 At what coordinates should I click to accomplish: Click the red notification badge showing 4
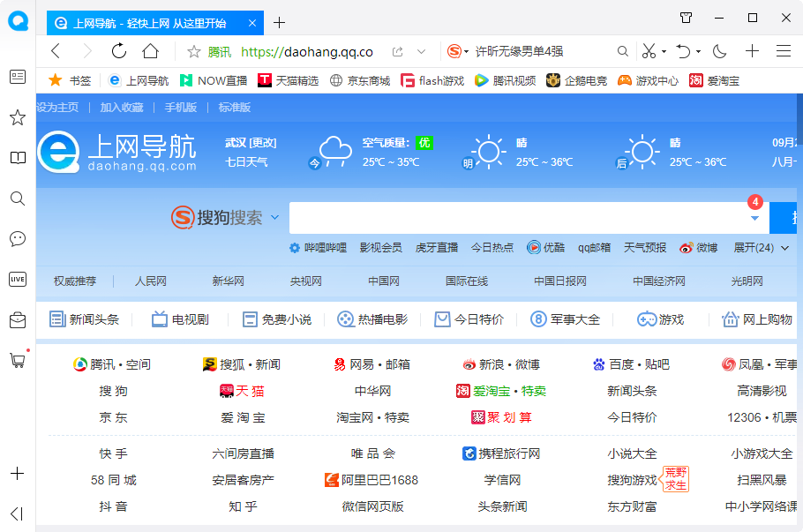pyautogui.click(x=755, y=201)
